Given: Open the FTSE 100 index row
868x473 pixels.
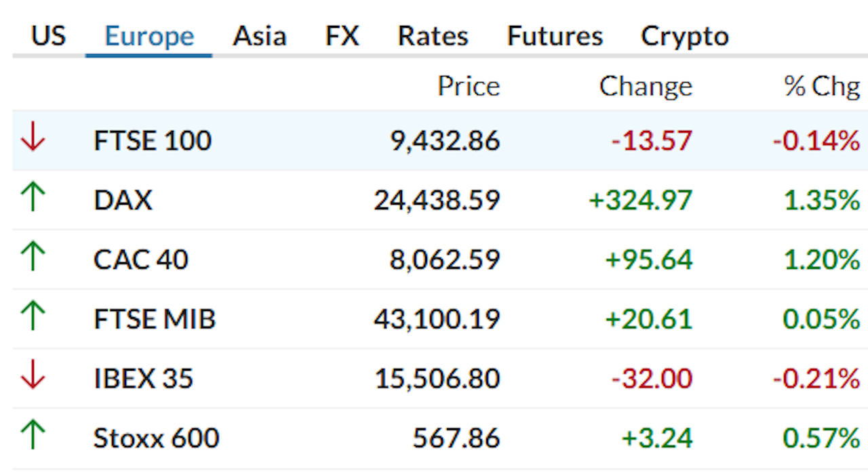Looking at the screenshot, I should click(152, 140).
